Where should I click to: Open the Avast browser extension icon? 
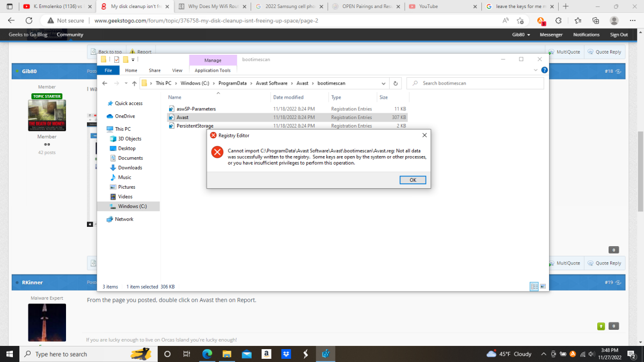(x=541, y=20)
